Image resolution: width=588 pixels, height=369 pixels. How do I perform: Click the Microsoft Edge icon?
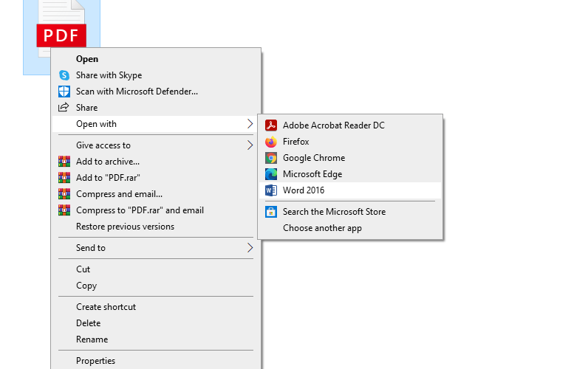[x=271, y=174]
